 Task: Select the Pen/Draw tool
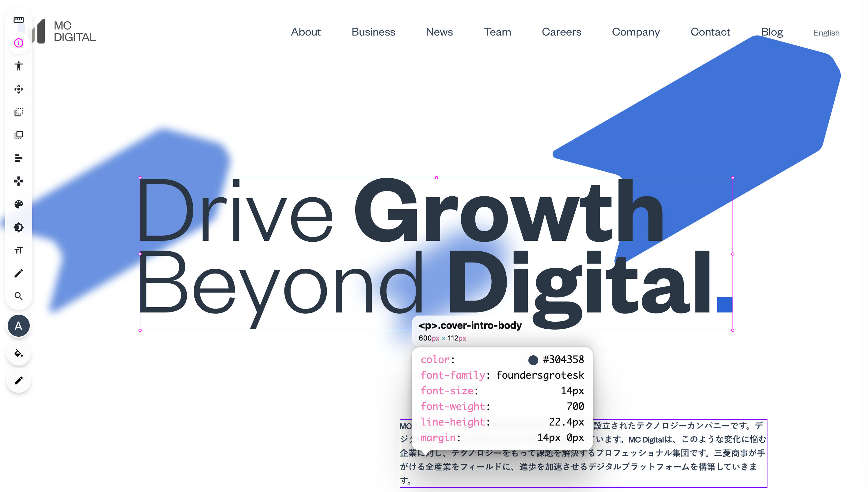(x=19, y=273)
